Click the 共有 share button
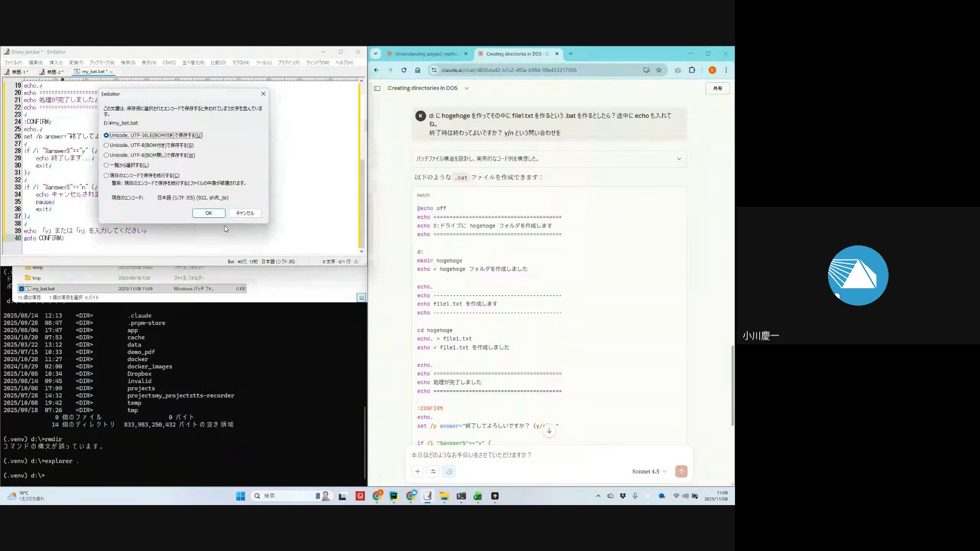 [x=717, y=88]
